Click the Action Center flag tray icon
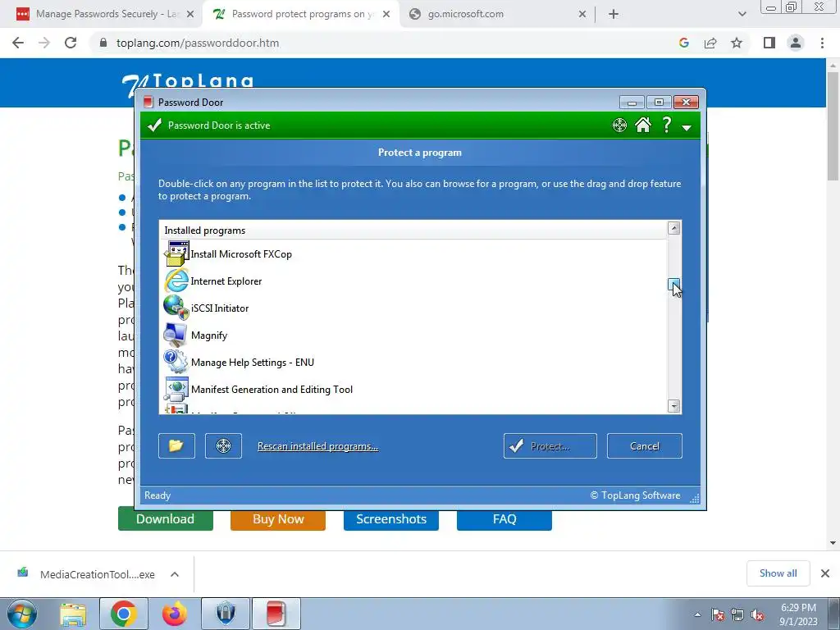The width and height of the screenshot is (840, 630). coord(718,615)
